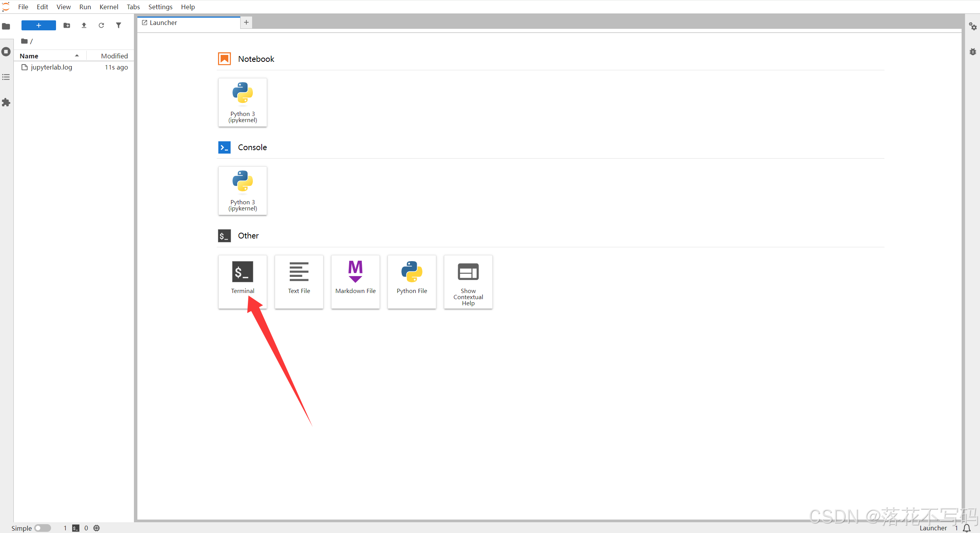The image size is (980, 533).
Task: Toggle the file filter icon
Action: (119, 25)
